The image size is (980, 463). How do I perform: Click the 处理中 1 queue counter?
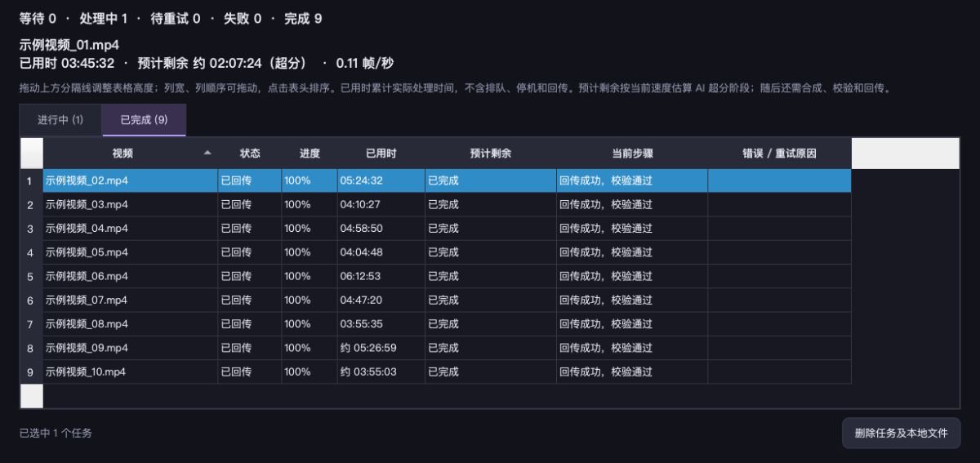coord(104,18)
